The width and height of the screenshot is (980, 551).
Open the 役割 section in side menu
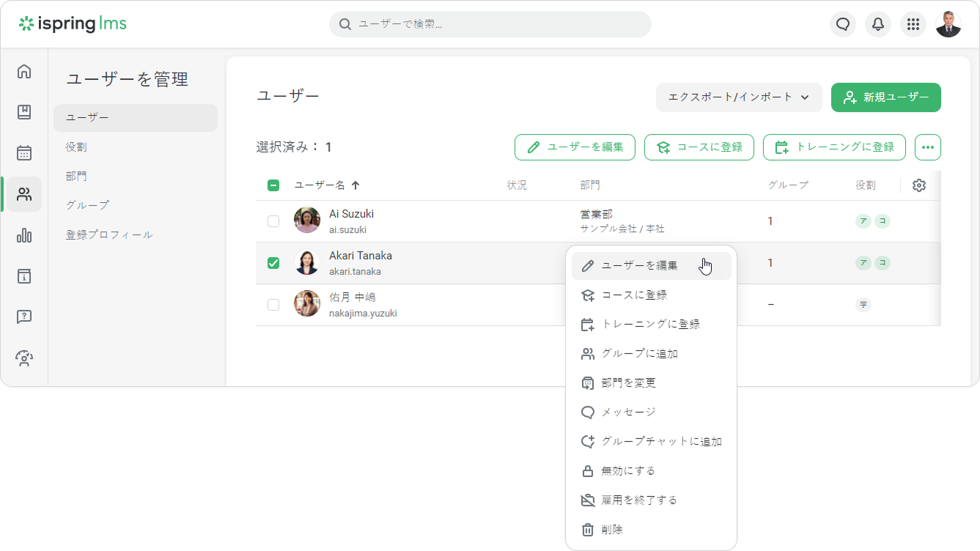tap(76, 147)
